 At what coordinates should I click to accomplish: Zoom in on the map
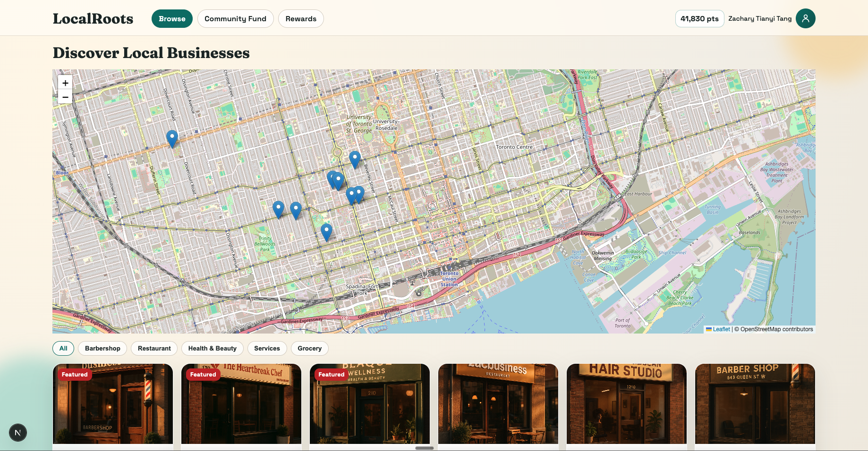pos(65,83)
